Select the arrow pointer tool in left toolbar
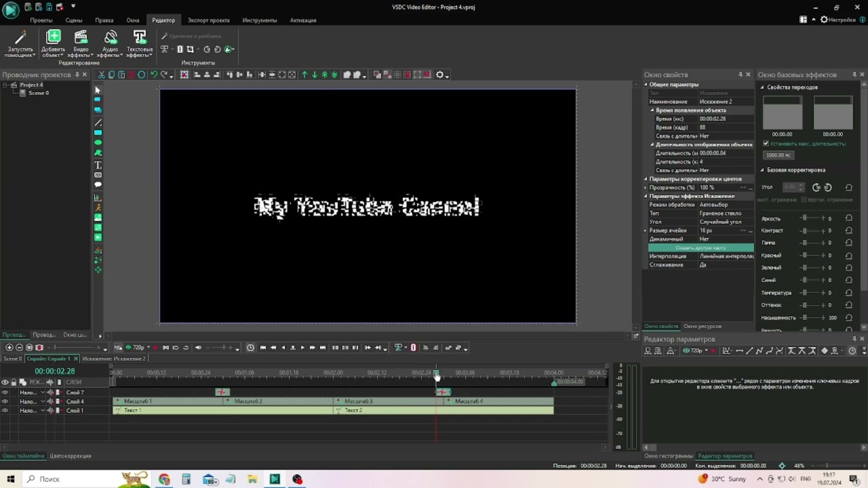 [x=98, y=90]
